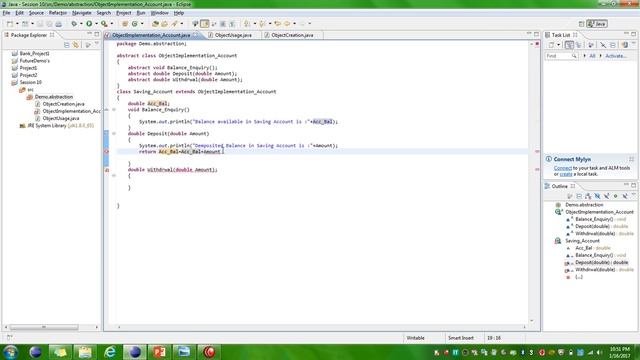This screenshot has height=360, width=640.
Task: Click the Synchronize icon in Task List
Action: coord(624,45)
